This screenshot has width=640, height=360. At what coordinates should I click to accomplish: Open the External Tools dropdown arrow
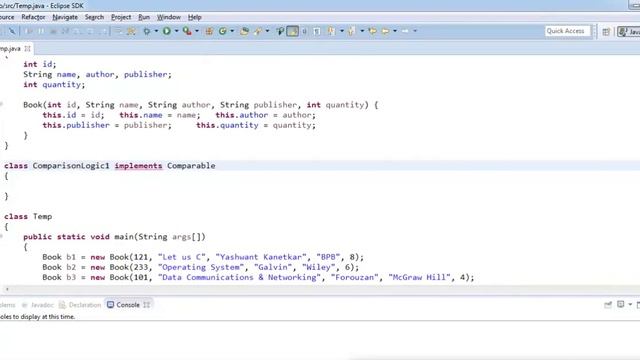point(197,31)
